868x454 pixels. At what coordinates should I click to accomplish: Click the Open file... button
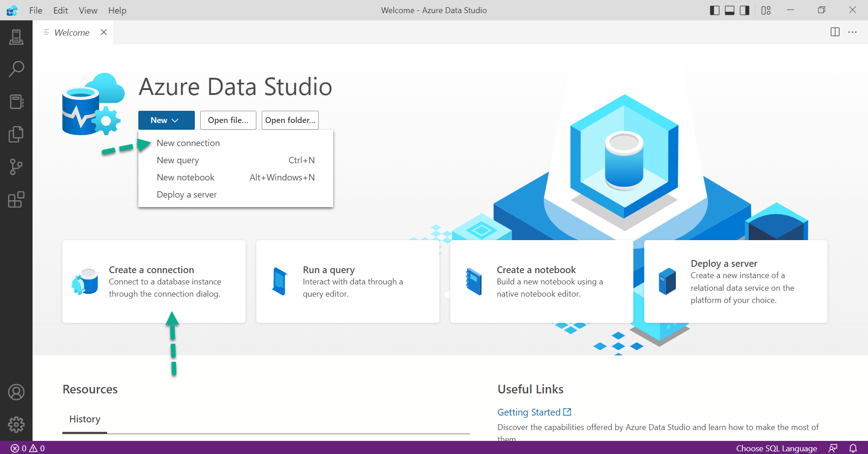pos(228,120)
